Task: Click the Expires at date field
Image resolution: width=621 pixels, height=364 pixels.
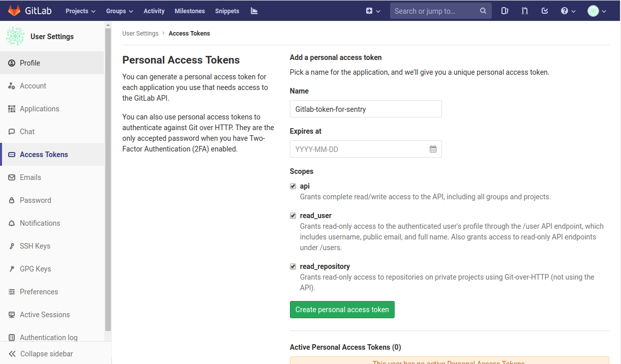Action: 366,149
